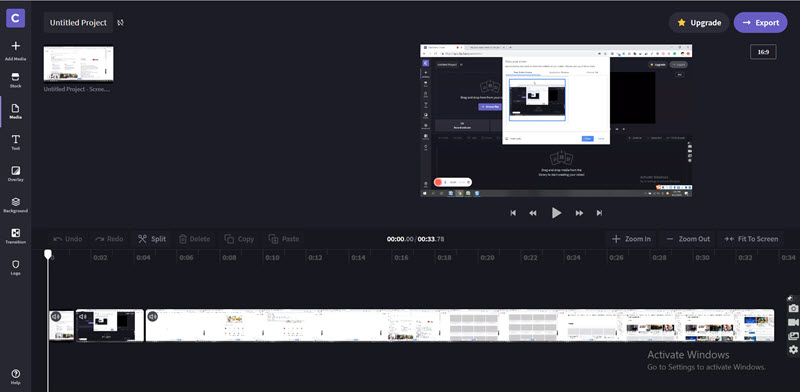Skip to the start of the video
Viewport: 800px width, 392px height.
tap(513, 213)
